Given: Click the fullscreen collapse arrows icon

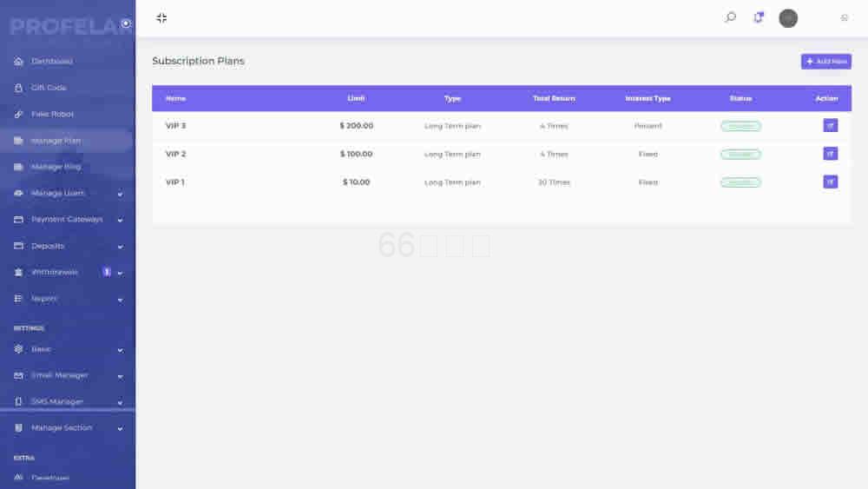Looking at the screenshot, I should 161,18.
